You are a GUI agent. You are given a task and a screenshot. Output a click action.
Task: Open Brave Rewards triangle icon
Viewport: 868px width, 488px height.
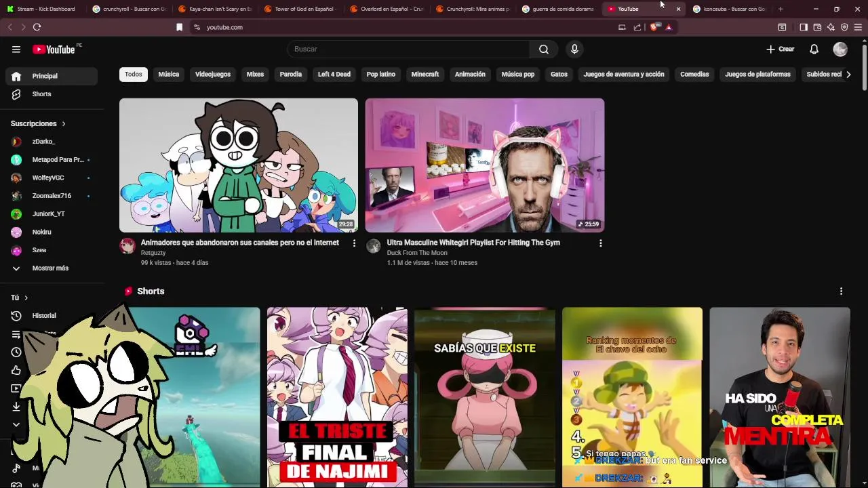coord(669,27)
